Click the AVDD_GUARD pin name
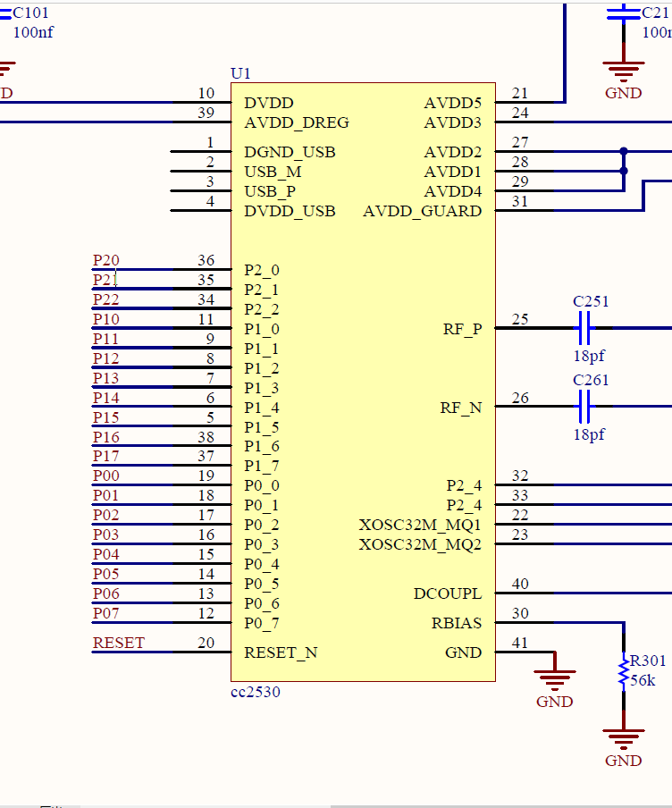Screen dimensions: 672x808 click(423, 211)
